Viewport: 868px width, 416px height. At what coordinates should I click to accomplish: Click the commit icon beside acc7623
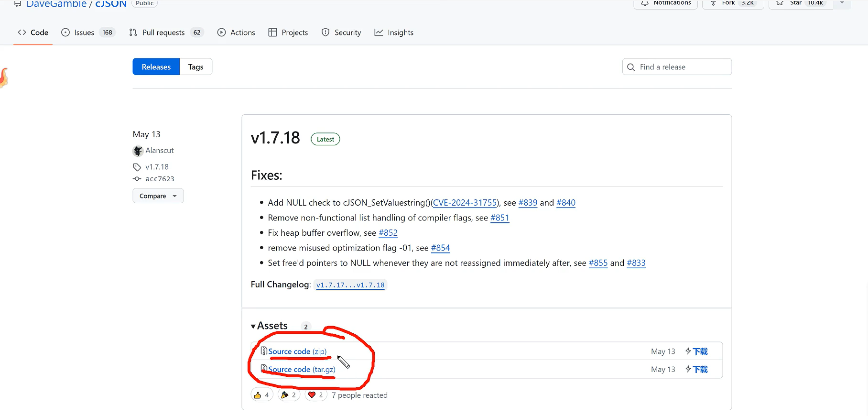(x=137, y=179)
